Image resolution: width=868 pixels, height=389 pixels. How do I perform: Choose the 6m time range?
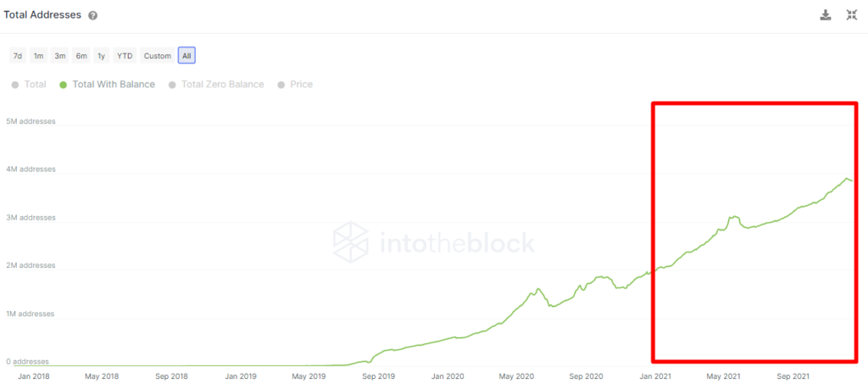coord(81,56)
